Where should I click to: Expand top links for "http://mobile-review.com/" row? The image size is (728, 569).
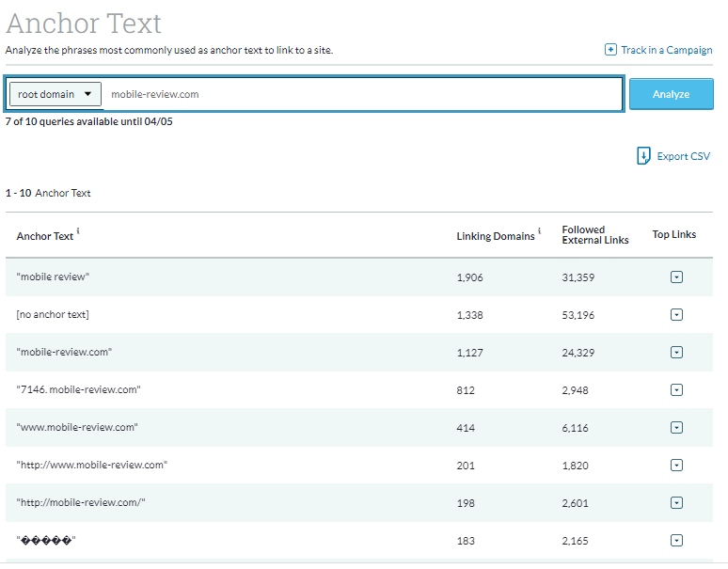(x=676, y=502)
